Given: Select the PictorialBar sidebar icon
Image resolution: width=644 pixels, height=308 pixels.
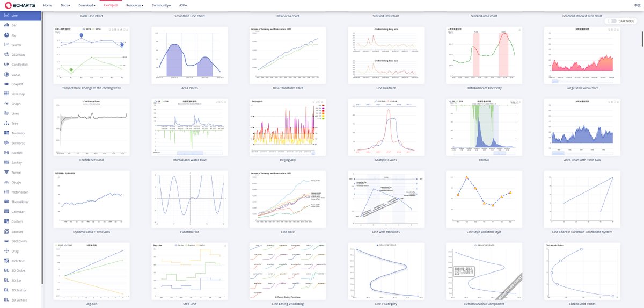Looking at the screenshot, I should [5, 192].
